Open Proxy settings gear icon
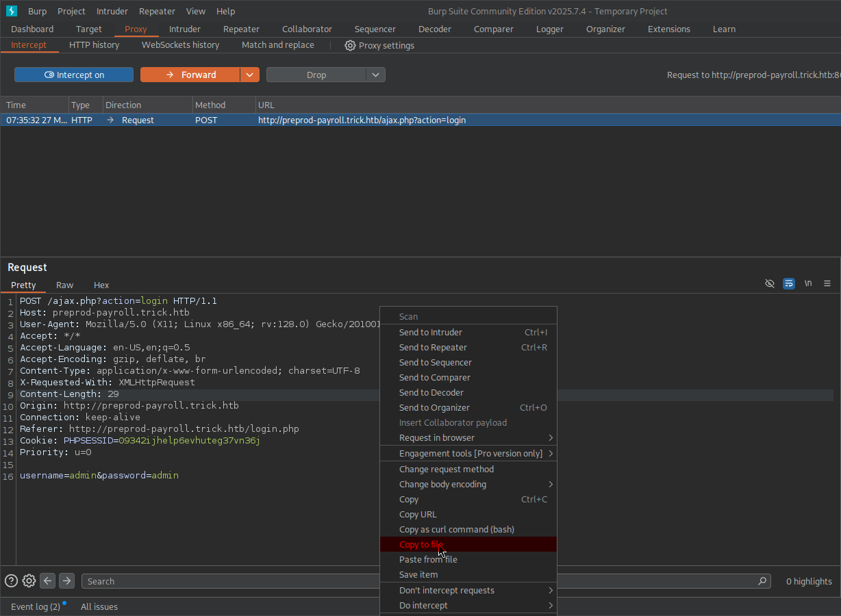The height and width of the screenshot is (616, 841). click(350, 45)
